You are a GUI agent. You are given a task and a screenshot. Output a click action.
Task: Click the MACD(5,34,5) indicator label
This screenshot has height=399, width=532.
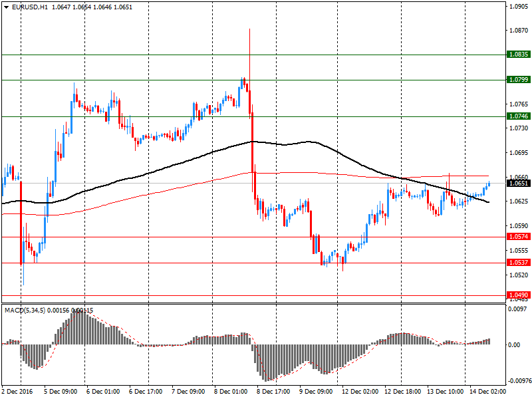pyautogui.click(x=25, y=310)
